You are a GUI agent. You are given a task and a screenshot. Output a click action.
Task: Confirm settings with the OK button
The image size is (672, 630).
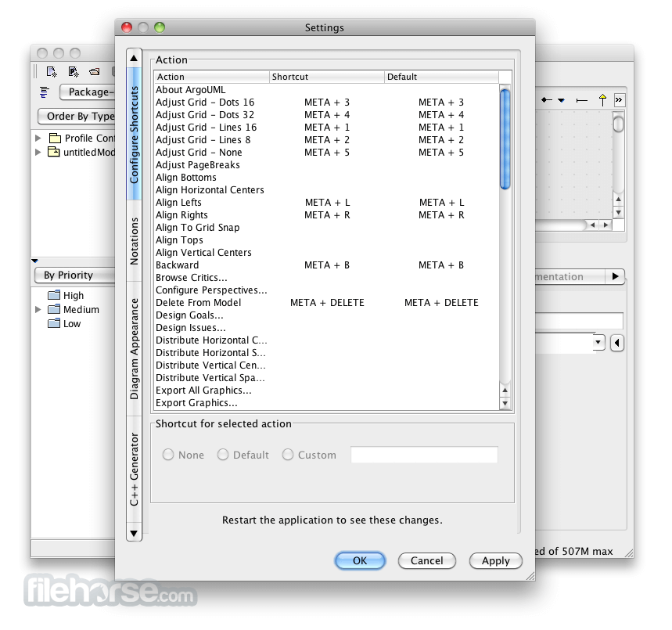[x=360, y=561]
